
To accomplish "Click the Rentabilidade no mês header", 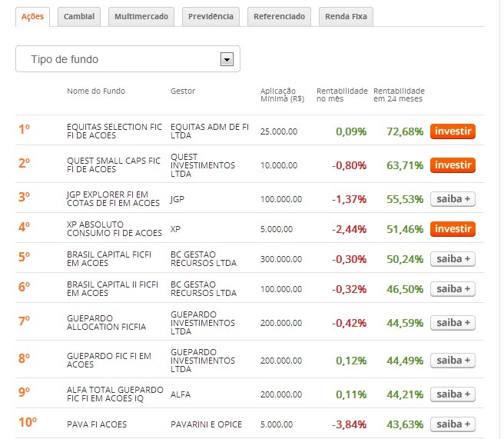I will [x=342, y=95].
